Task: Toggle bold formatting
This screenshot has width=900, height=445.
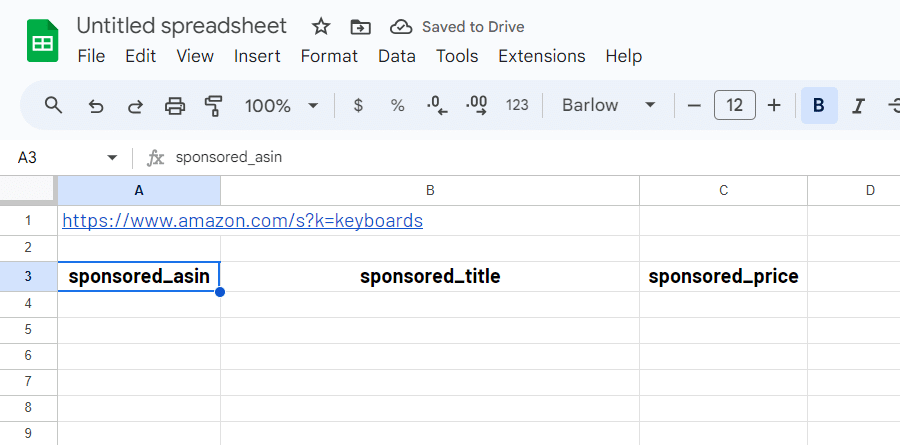Action: point(819,105)
